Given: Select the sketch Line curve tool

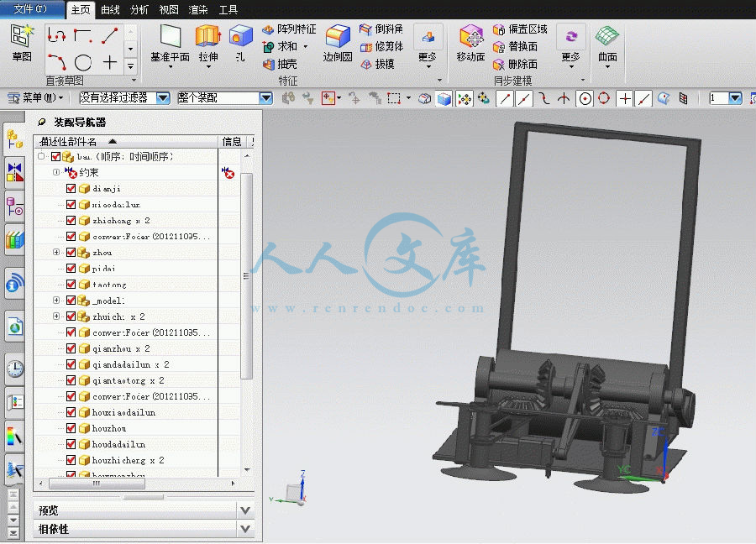Looking at the screenshot, I should 109,35.
